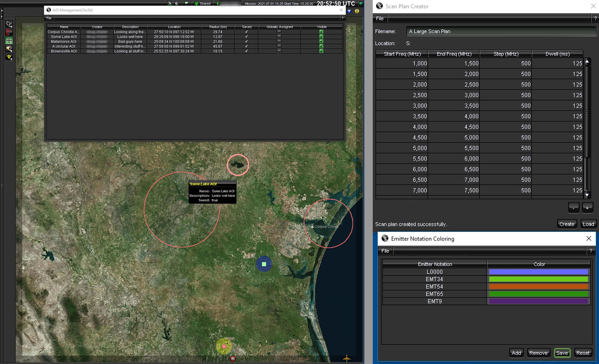Click the blue help icon above the map
The height and width of the screenshot is (364, 599).
tap(350, 11)
